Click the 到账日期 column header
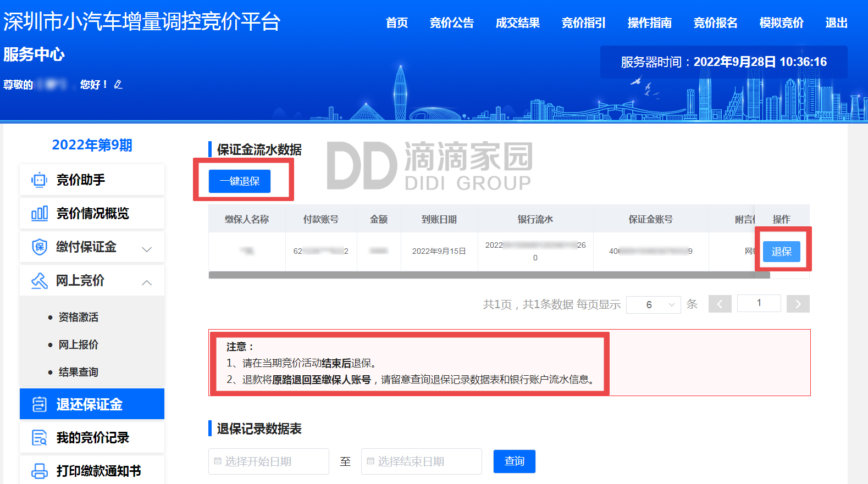This screenshot has width=868, height=484. tap(439, 219)
